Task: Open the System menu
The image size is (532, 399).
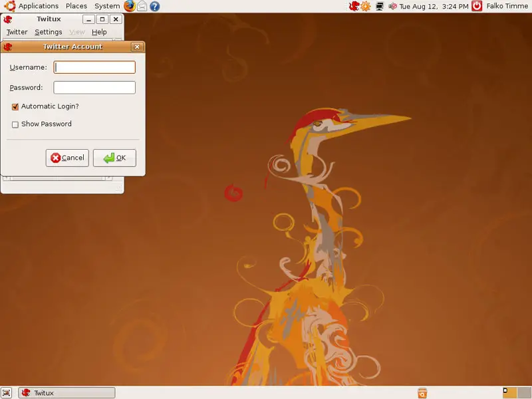Action: click(x=107, y=6)
